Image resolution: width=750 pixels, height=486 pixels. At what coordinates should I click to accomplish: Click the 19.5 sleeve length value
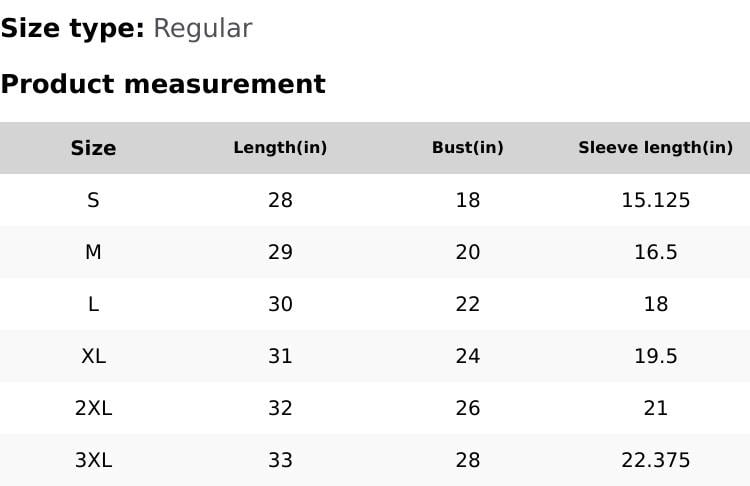pyautogui.click(x=655, y=356)
